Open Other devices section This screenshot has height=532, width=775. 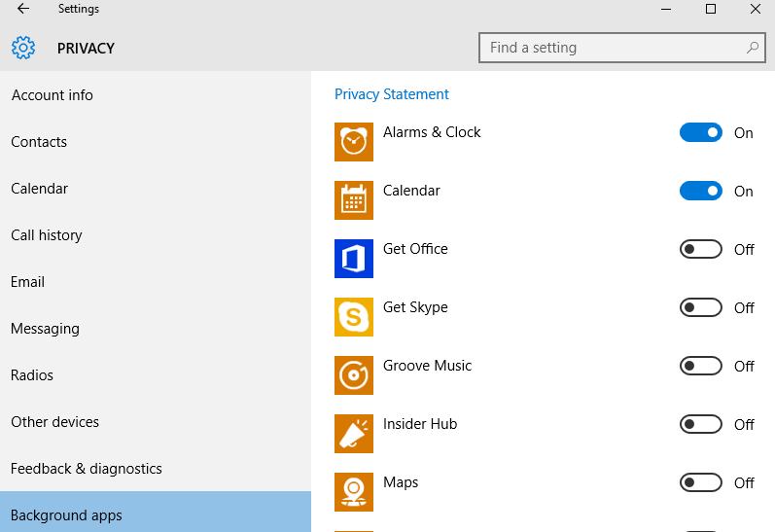point(156,422)
